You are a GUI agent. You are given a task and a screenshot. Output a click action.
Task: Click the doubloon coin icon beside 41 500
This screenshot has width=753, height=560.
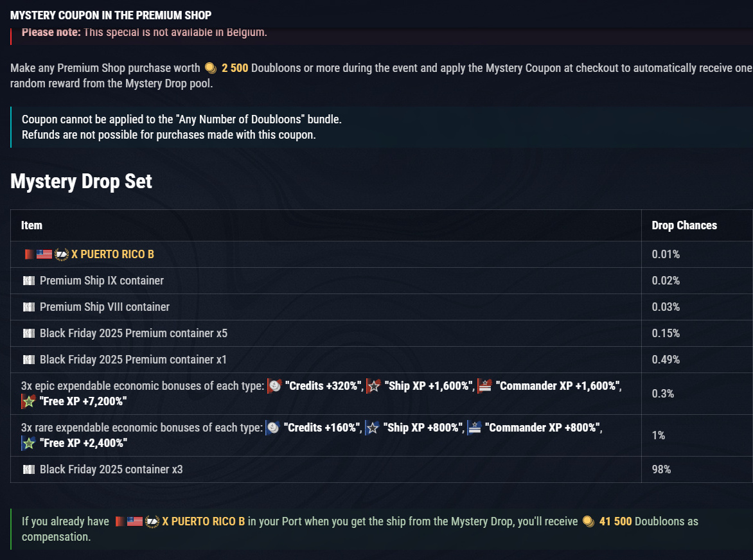click(x=588, y=521)
